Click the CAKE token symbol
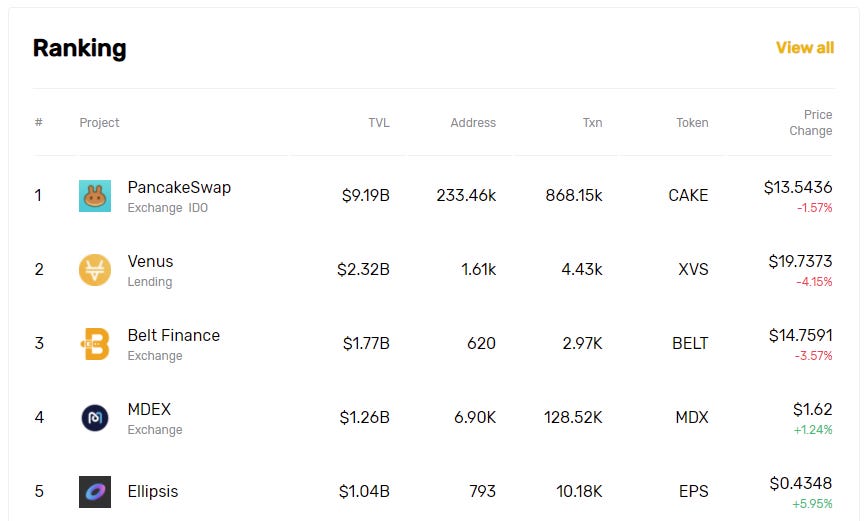 pos(688,196)
